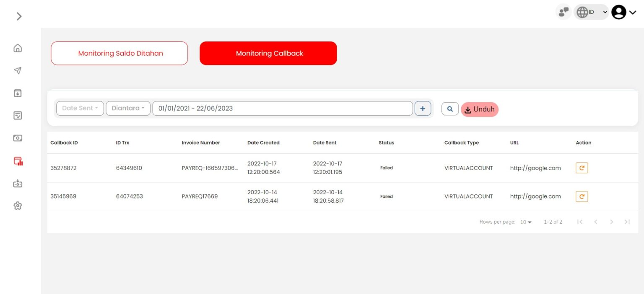Switch to the Monitoring Saldo Ditahan tab

[x=119, y=53]
